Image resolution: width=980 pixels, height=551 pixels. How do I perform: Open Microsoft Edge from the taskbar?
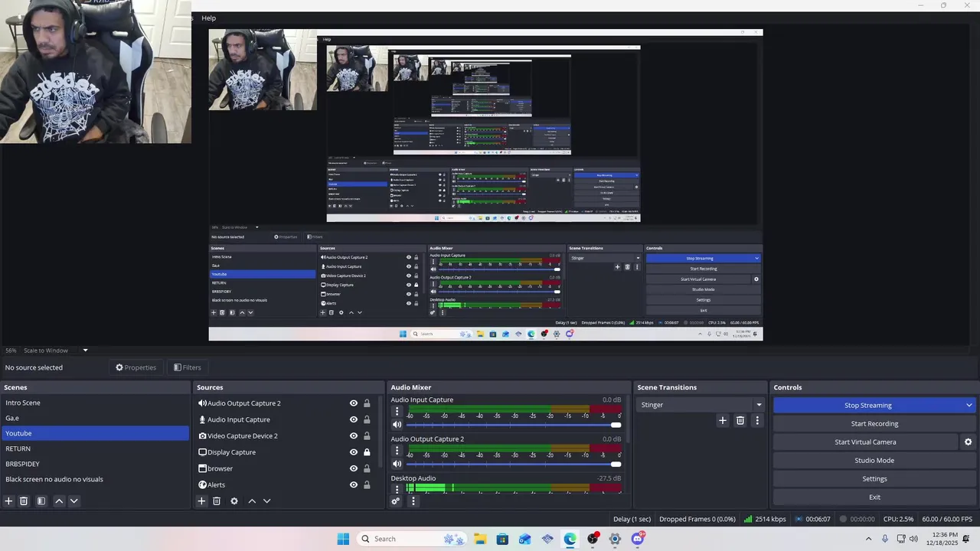[x=570, y=539]
